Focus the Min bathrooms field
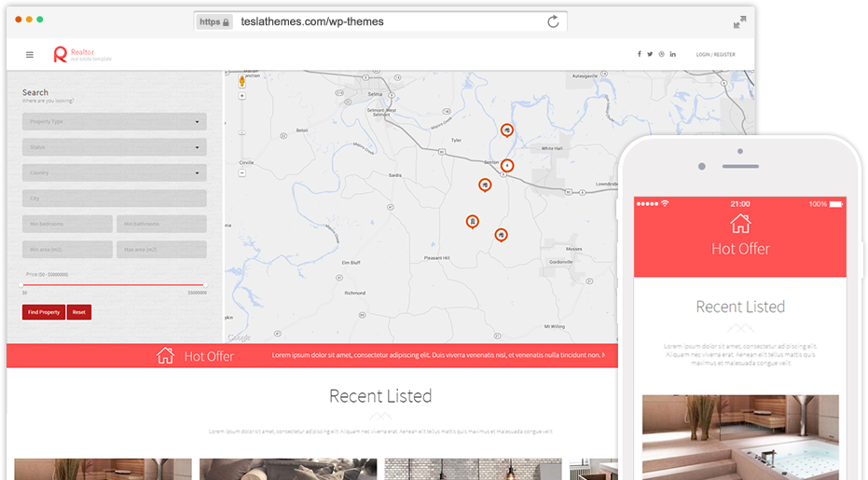This screenshot has width=868, height=480. (161, 224)
